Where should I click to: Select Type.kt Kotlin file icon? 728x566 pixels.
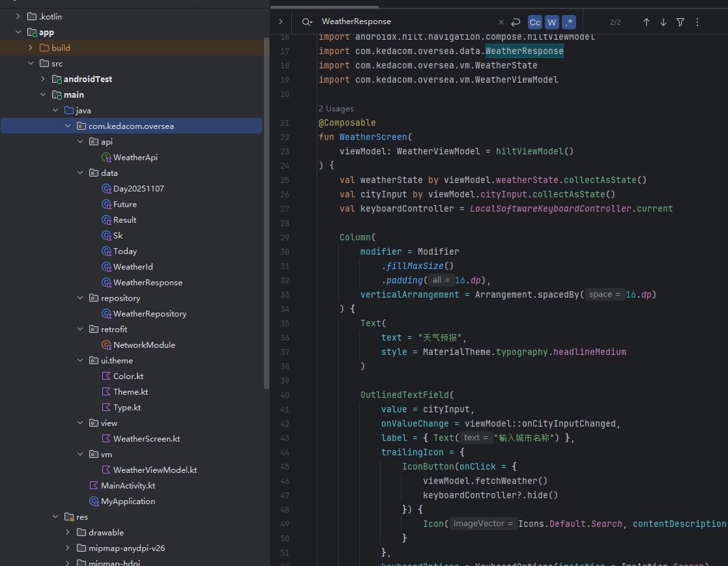pyautogui.click(x=106, y=407)
